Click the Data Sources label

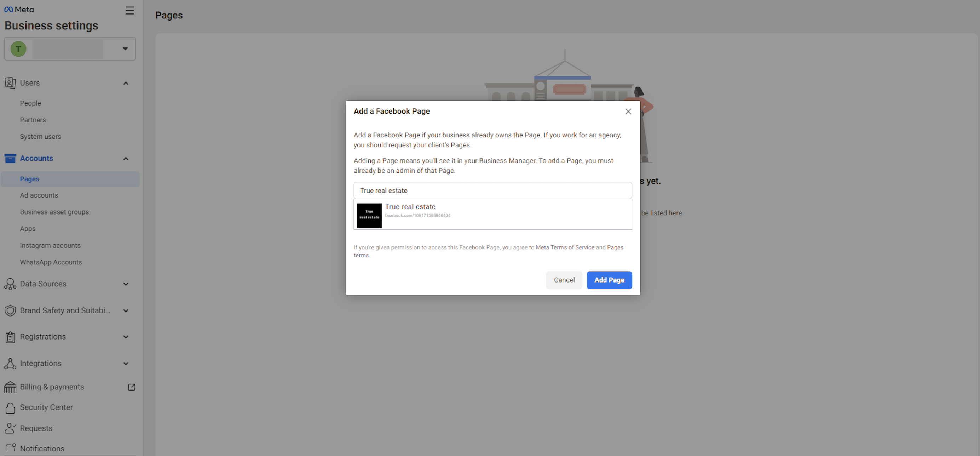[x=43, y=284]
